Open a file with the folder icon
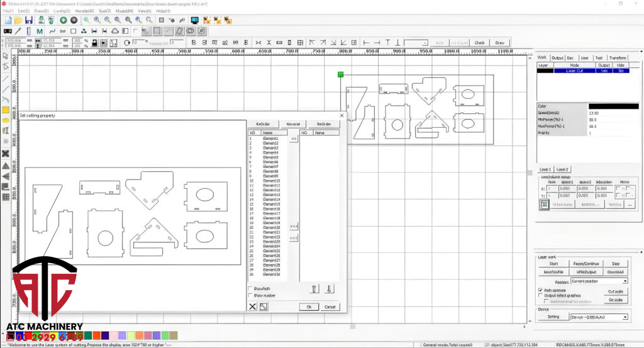The height and width of the screenshot is (348, 644). (x=18, y=20)
